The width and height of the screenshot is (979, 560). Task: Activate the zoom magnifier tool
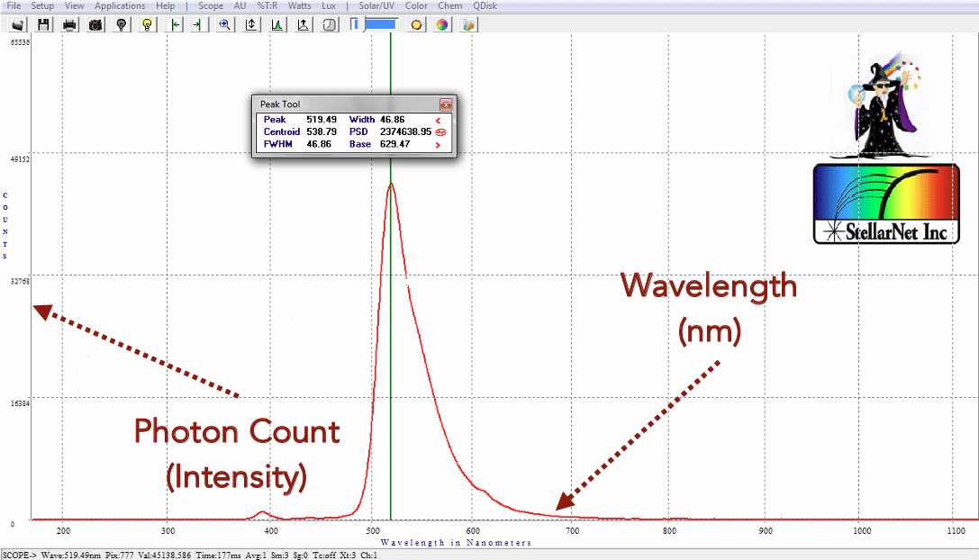(224, 24)
